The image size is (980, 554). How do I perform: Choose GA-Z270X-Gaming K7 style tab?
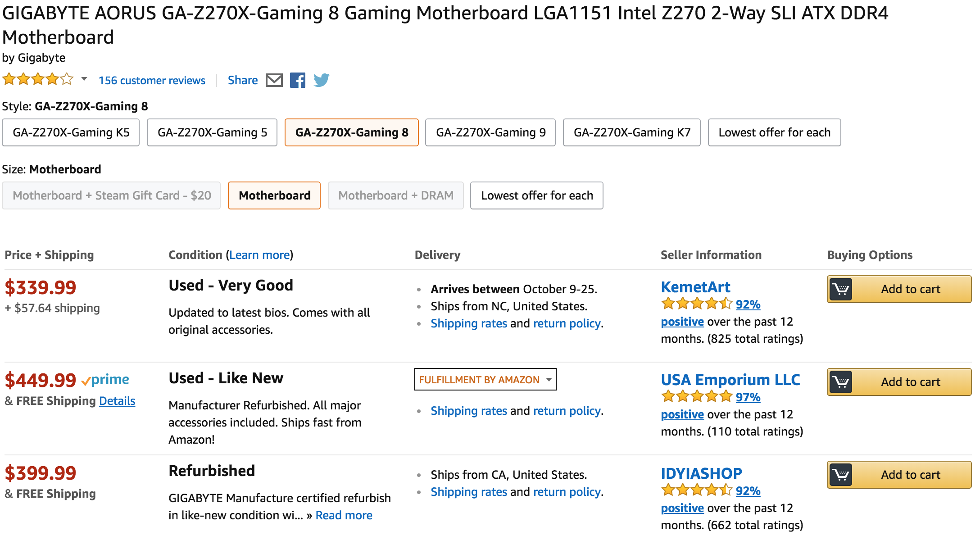631,132
